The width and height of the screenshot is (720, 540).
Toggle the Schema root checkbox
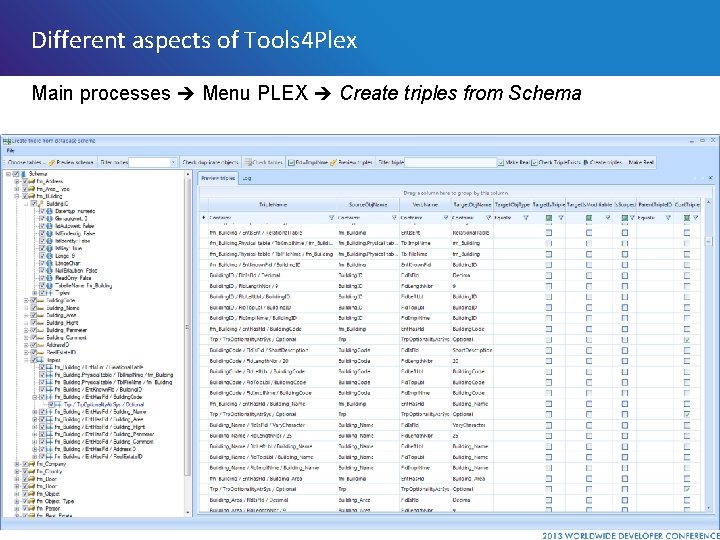17,174
